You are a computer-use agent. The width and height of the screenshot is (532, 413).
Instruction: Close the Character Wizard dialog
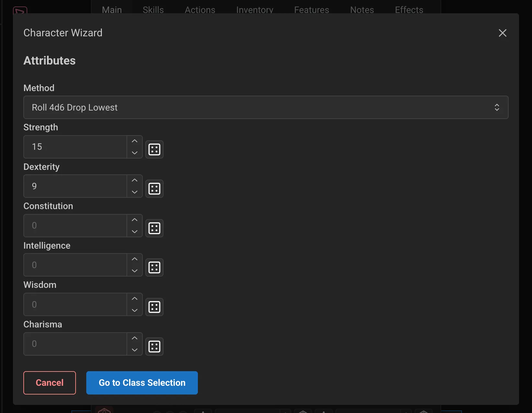[502, 33]
